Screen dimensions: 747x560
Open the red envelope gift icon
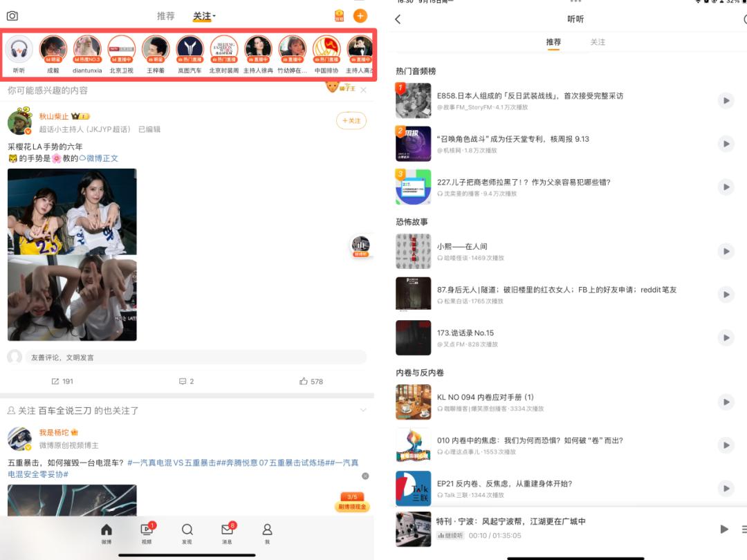coord(339,16)
